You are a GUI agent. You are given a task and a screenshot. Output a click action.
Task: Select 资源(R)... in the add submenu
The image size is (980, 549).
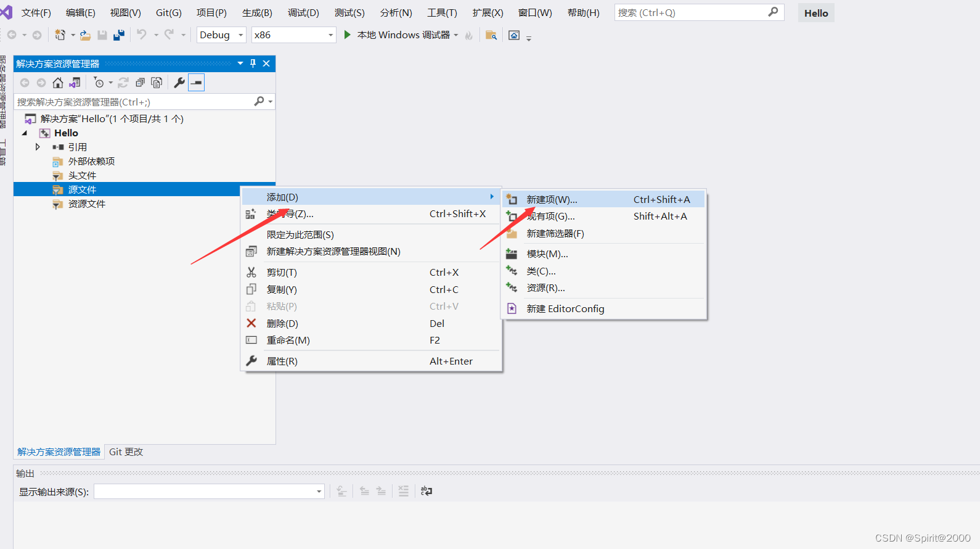click(x=603, y=287)
